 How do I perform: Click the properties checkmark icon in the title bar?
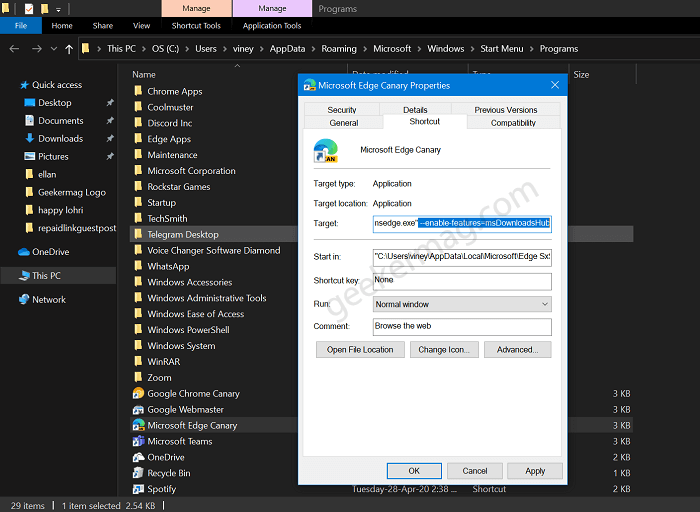(29, 8)
